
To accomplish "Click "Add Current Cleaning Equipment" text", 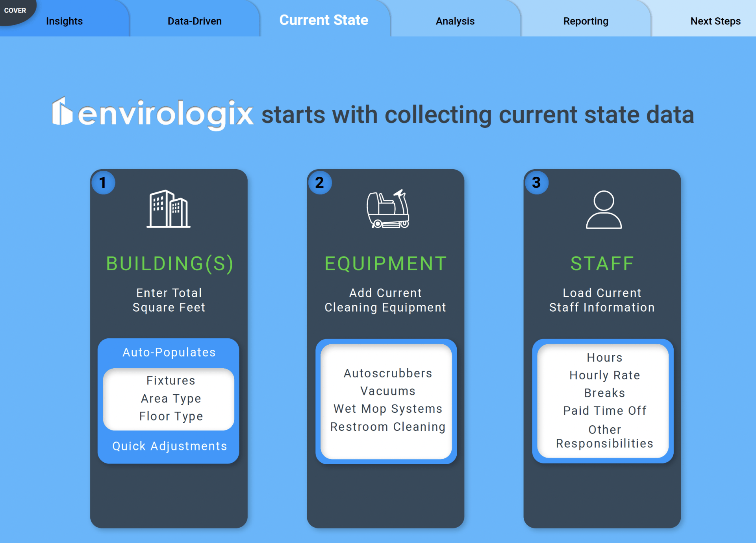I will point(385,300).
